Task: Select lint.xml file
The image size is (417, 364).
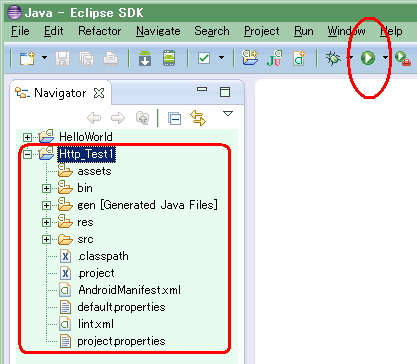Action: (96, 324)
